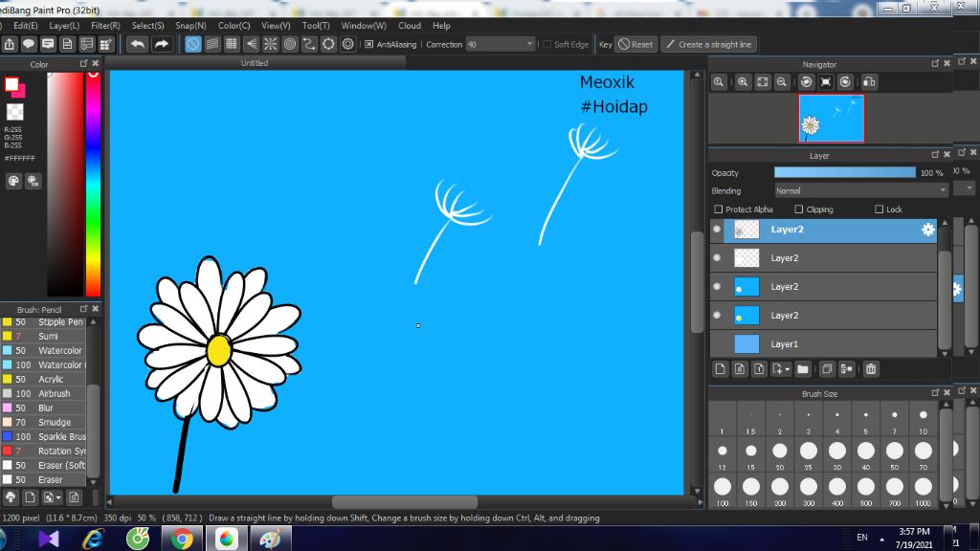Click the 'Create a straight line' button
This screenshot has width=980, height=551.
click(x=709, y=44)
